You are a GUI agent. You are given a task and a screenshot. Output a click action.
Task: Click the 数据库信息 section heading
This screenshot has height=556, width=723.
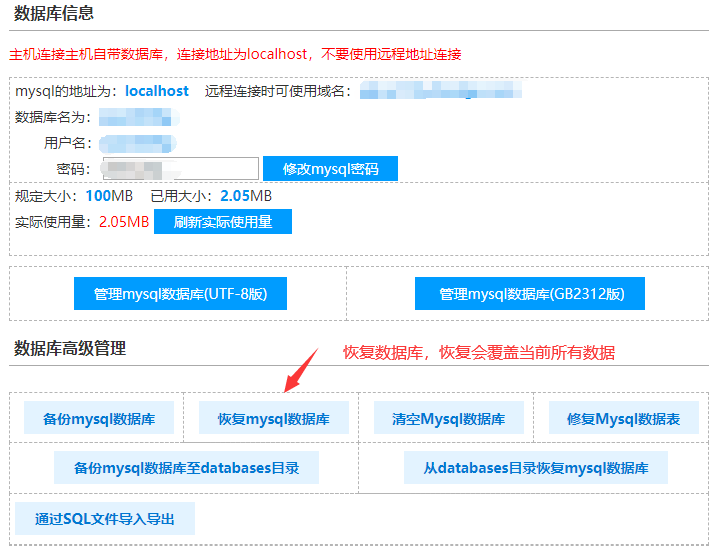pyautogui.click(x=54, y=13)
